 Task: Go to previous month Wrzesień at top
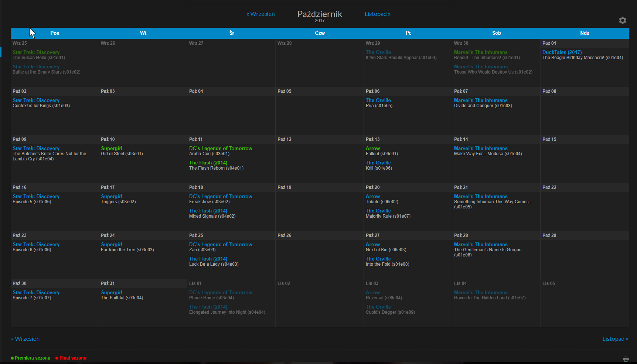click(x=261, y=14)
